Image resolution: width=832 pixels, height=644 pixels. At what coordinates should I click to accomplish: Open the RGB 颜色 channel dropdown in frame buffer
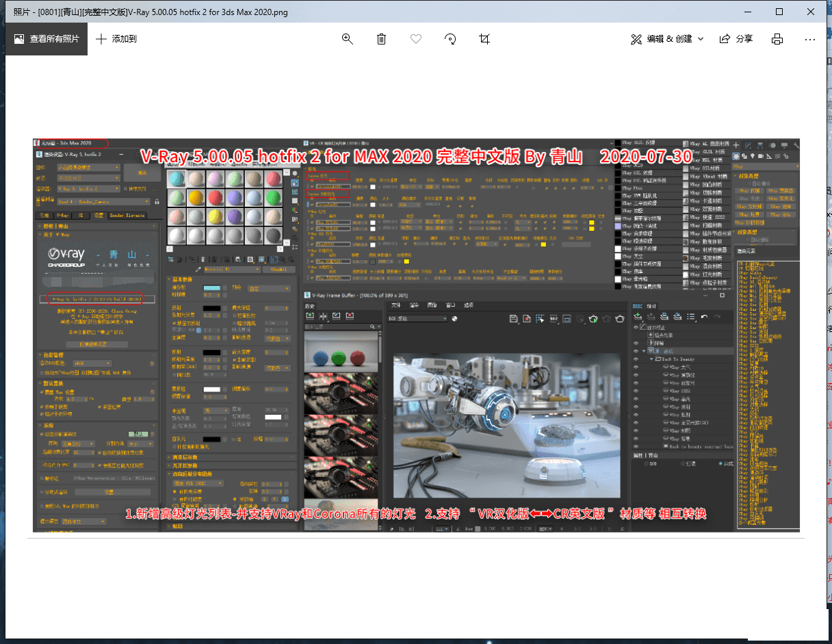[x=417, y=319]
